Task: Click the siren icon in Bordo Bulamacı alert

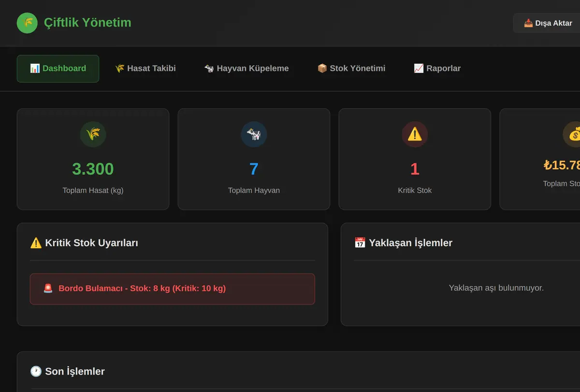Action: pos(48,289)
